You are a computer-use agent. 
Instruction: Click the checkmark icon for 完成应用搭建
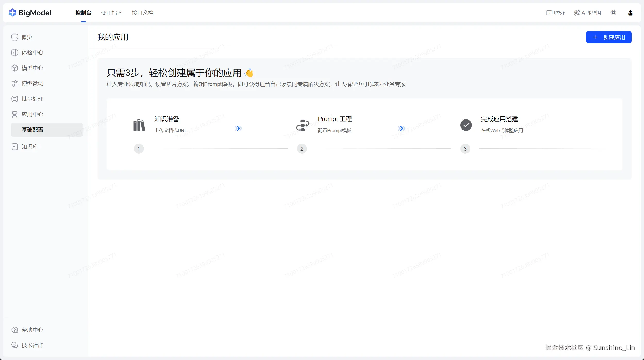click(466, 125)
